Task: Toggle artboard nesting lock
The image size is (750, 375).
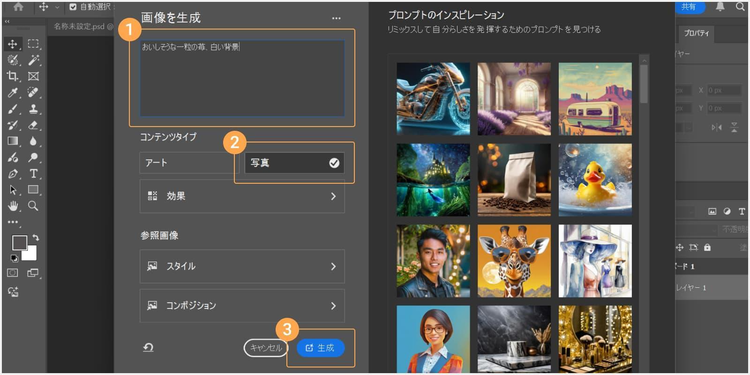Action: click(x=694, y=247)
